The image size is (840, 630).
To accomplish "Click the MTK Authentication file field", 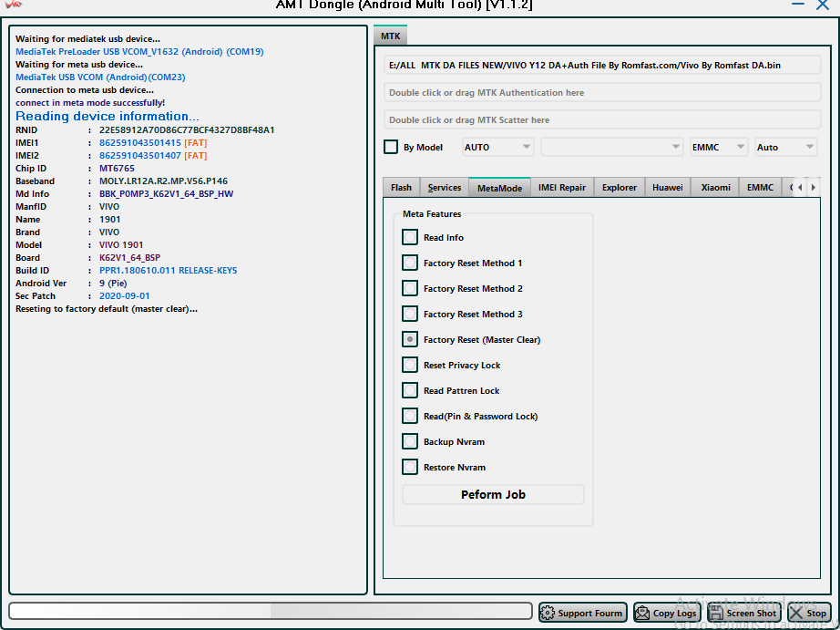I will 602,92.
